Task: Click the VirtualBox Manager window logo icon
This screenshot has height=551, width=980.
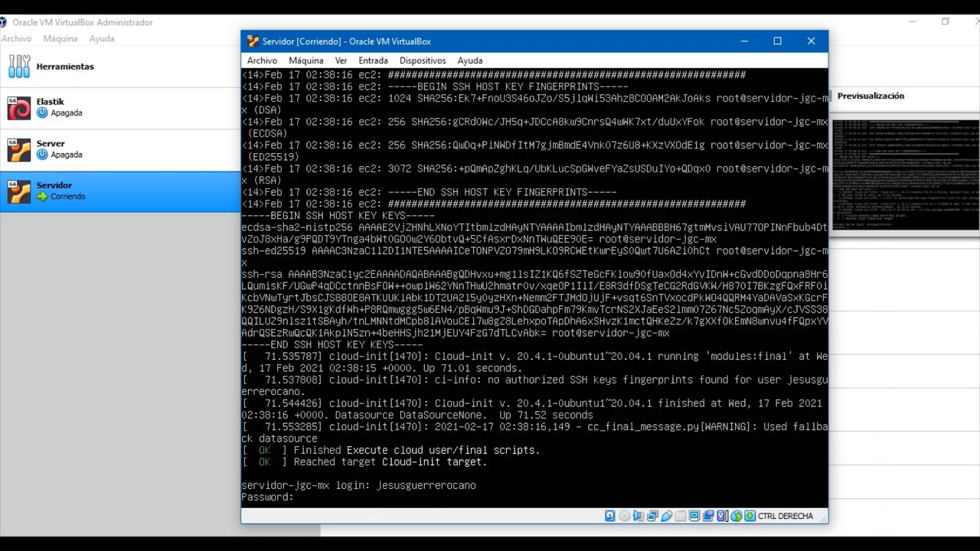Action: coord(3,22)
